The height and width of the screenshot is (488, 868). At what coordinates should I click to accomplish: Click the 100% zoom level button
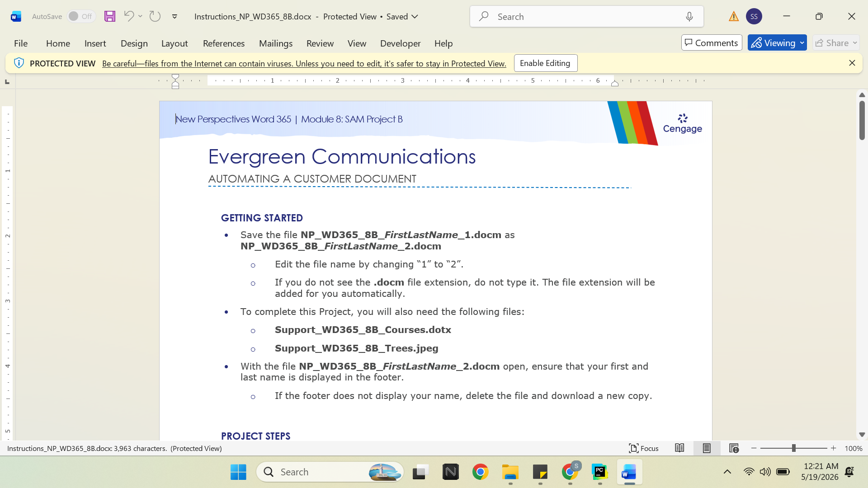(854, 448)
